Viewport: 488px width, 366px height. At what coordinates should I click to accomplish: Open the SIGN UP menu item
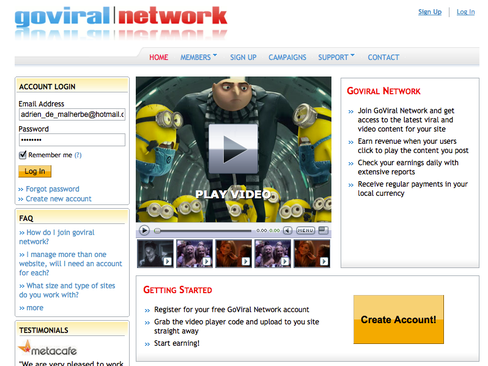coord(243,57)
